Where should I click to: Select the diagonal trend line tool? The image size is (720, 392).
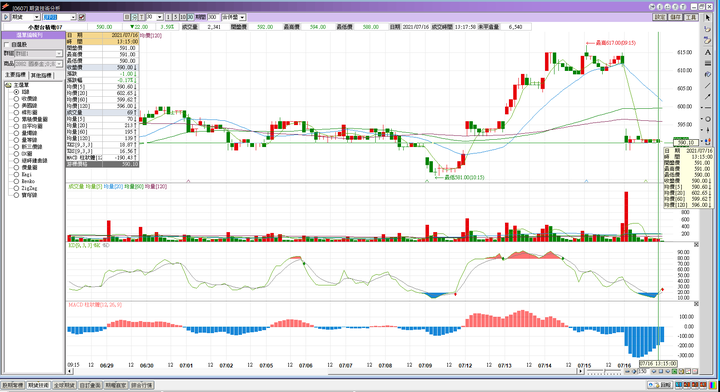tap(708, 85)
